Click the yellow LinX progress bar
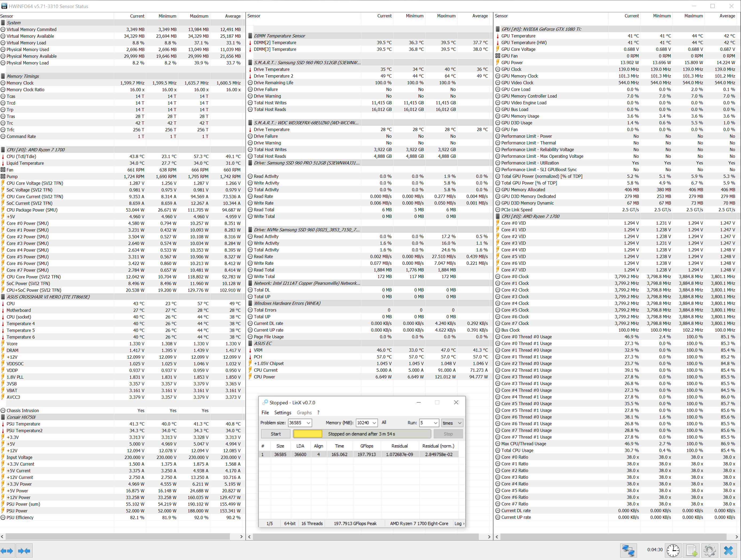The height and width of the screenshot is (560, 741). (x=307, y=434)
